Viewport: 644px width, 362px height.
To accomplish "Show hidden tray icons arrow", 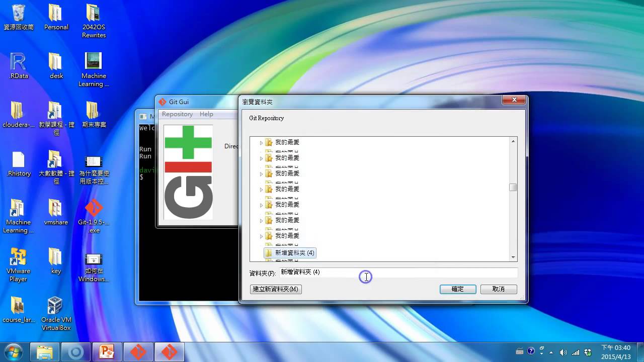I will [x=551, y=352].
